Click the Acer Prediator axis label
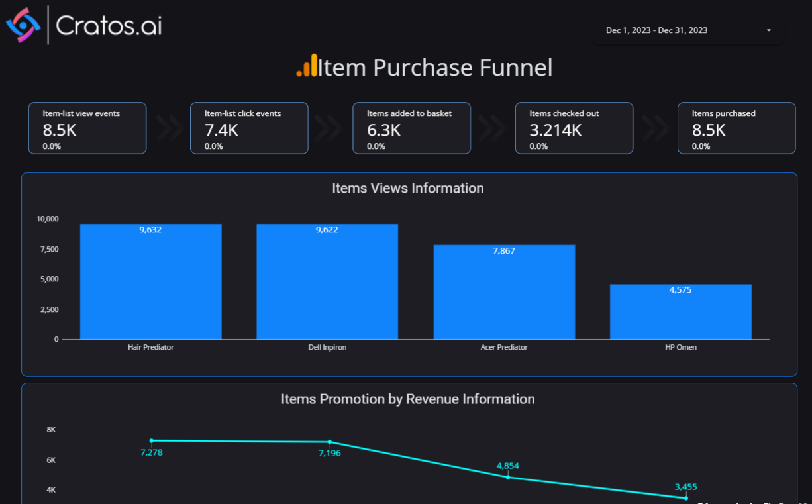This screenshot has height=504, width=812. pyautogui.click(x=504, y=347)
